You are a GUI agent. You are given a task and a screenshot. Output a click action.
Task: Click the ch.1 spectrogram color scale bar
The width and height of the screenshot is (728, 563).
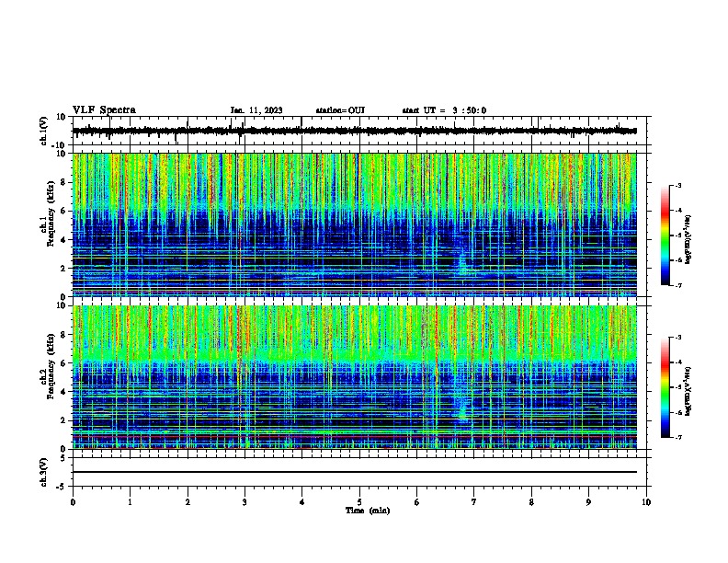tap(665, 236)
